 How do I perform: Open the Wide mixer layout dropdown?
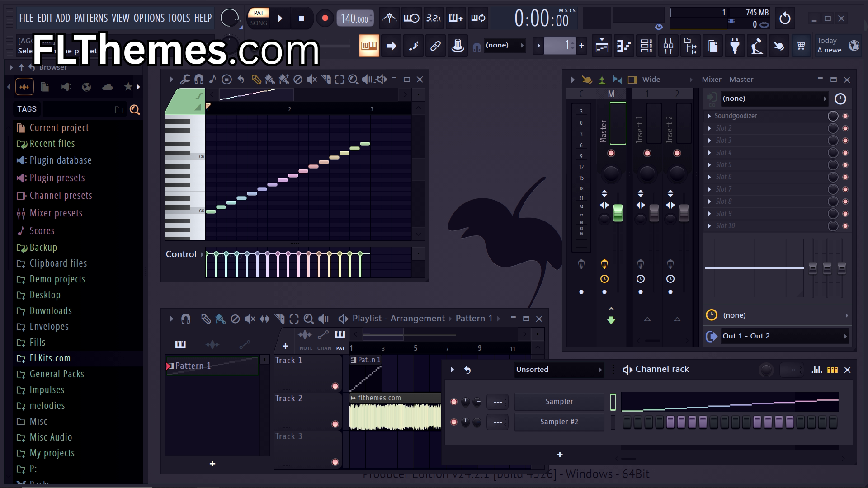click(668, 80)
